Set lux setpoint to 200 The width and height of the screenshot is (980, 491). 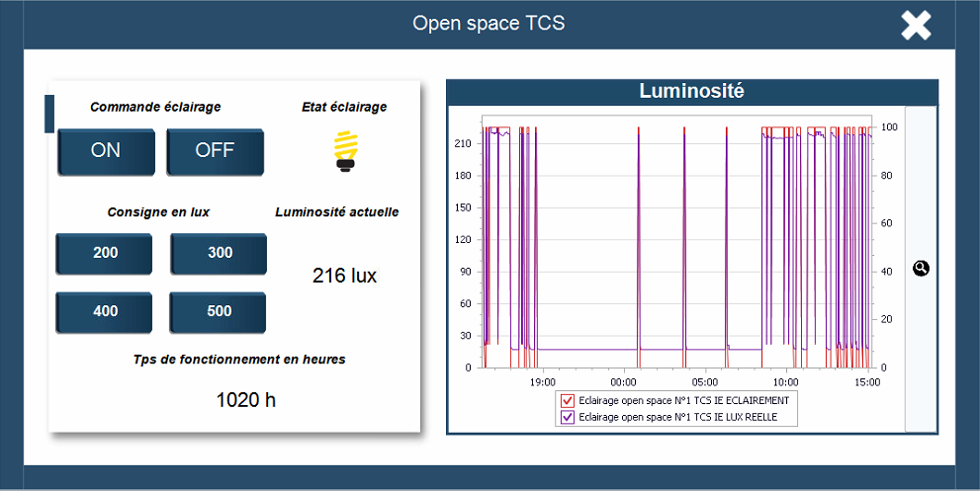(104, 254)
